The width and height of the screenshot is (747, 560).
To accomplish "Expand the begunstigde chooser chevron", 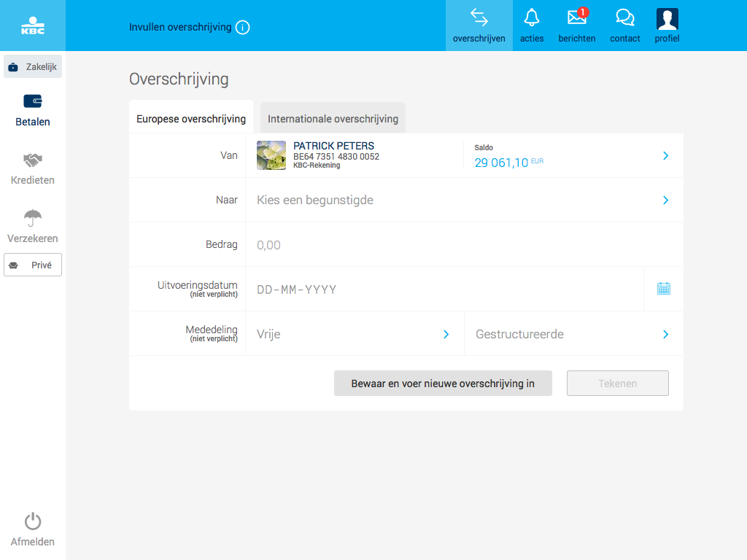I will 665,201.
